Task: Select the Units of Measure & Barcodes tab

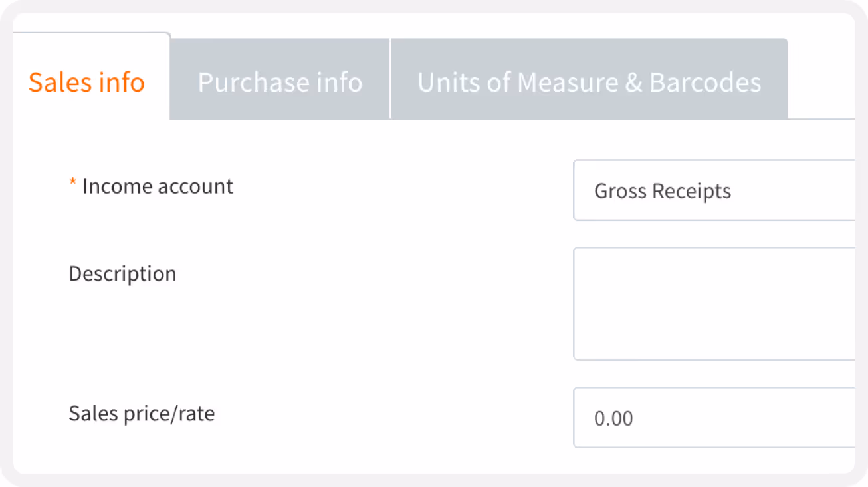Action: point(589,82)
